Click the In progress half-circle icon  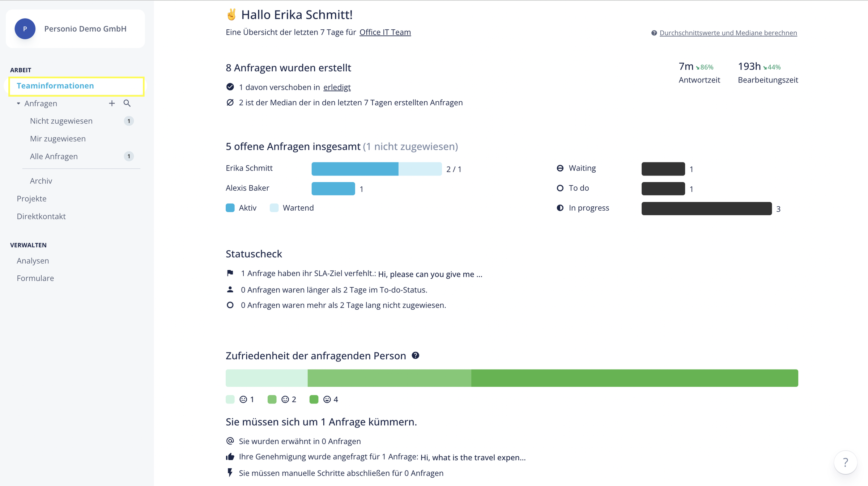pos(560,208)
